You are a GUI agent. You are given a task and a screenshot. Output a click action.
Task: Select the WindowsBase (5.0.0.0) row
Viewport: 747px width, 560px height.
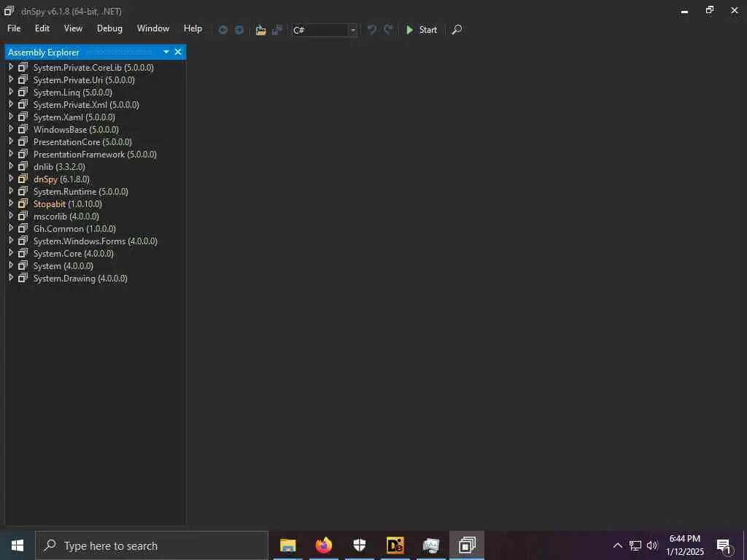(x=96, y=130)
